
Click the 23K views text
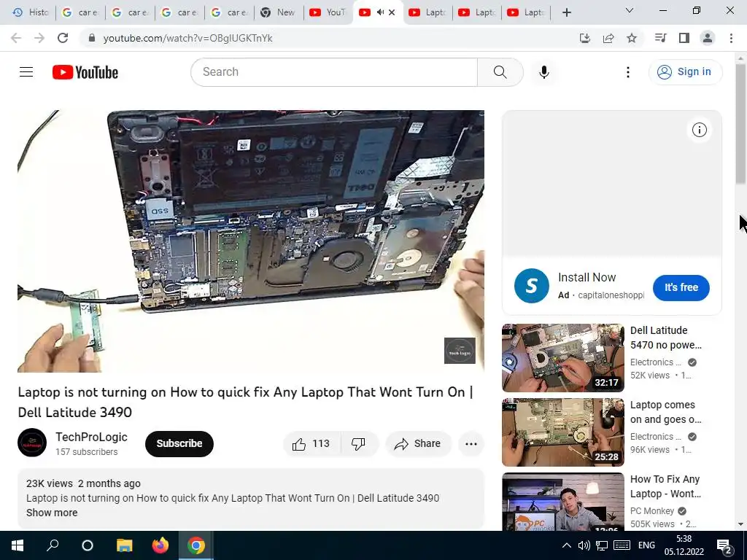(50, 483)
